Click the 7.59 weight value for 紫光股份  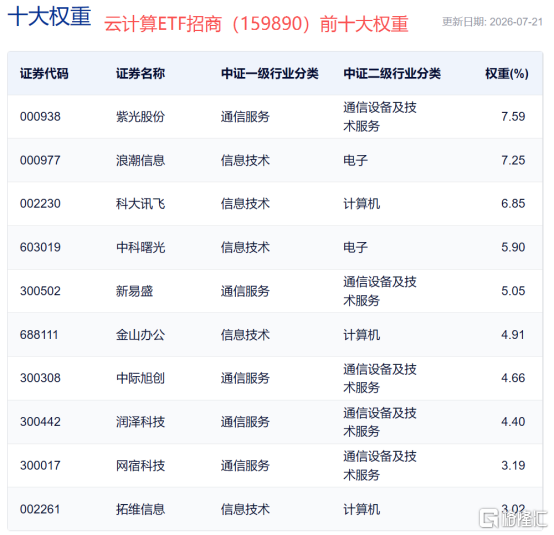tap(513, 117)
